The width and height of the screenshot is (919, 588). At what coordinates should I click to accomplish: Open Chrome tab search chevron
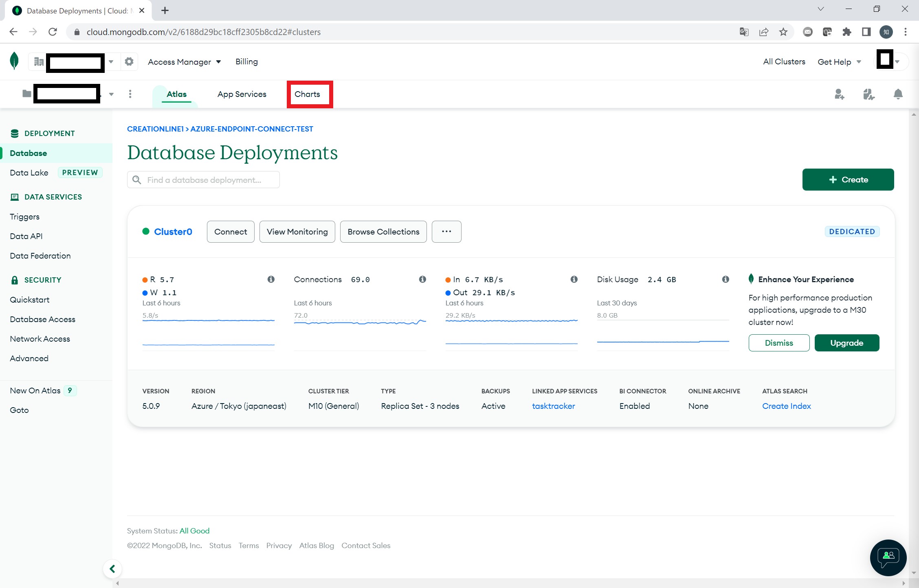[x=821, y=9]
